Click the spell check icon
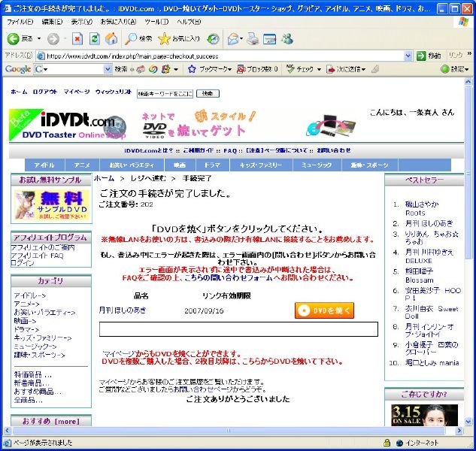The height and width of the screenshot is (451, 476). [290, 69]
